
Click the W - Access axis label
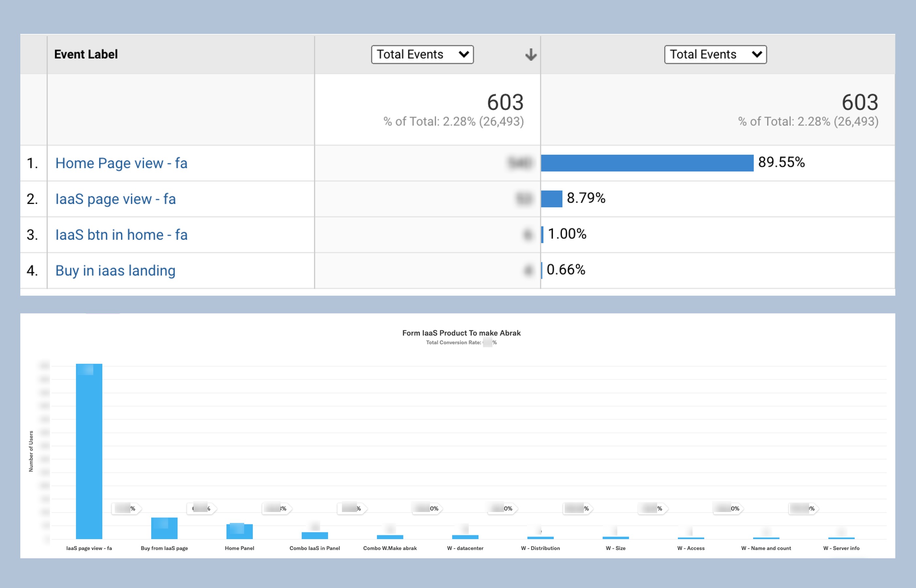(691, 548)
